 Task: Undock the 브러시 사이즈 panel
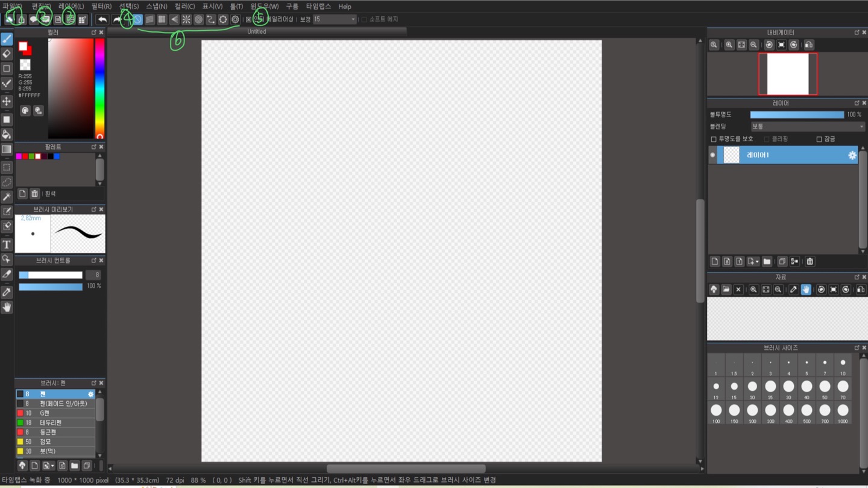pos(857,347)
